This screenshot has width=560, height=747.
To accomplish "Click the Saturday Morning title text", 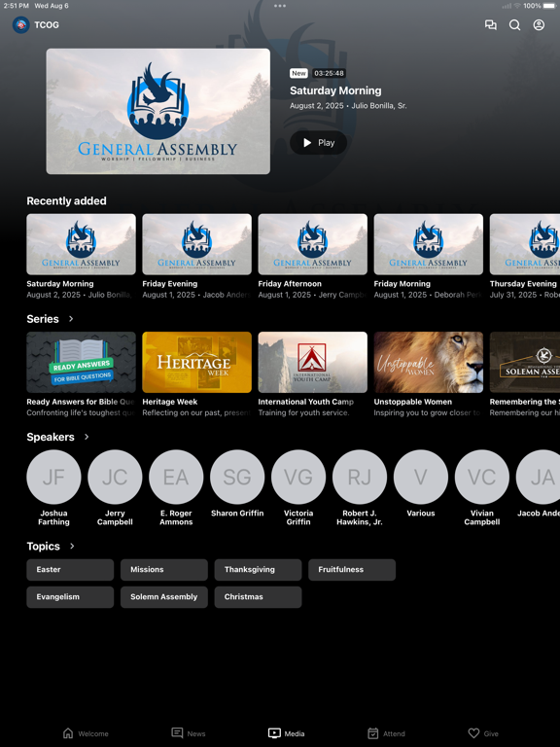I will tap(335, 90).
